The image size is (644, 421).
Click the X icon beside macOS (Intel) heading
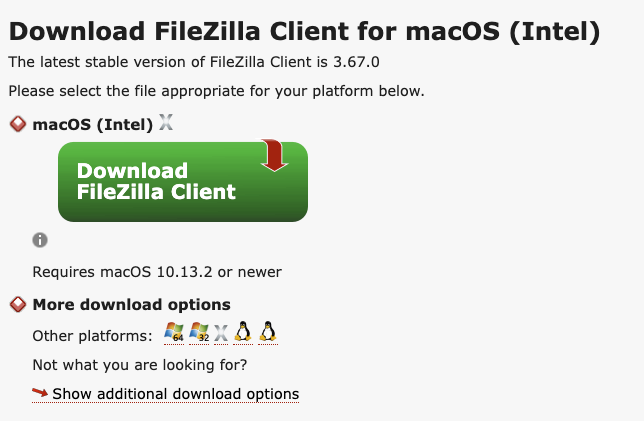[x=166, y=124]
